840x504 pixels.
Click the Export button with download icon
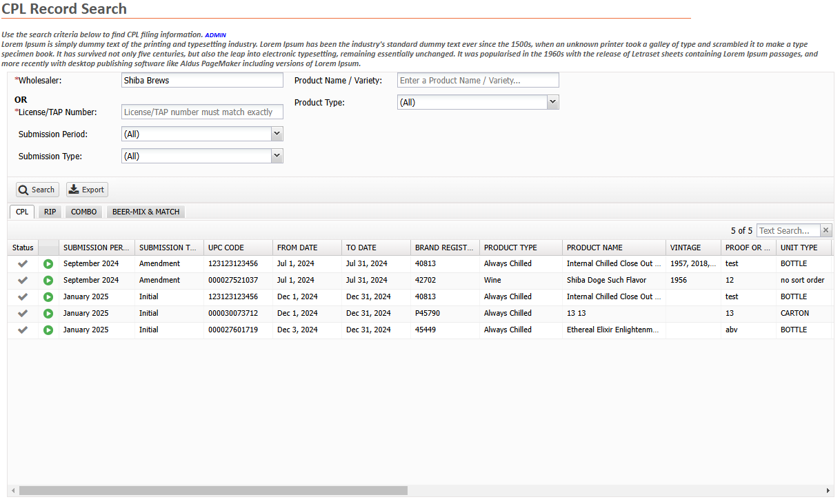click(x=87, y=190)
